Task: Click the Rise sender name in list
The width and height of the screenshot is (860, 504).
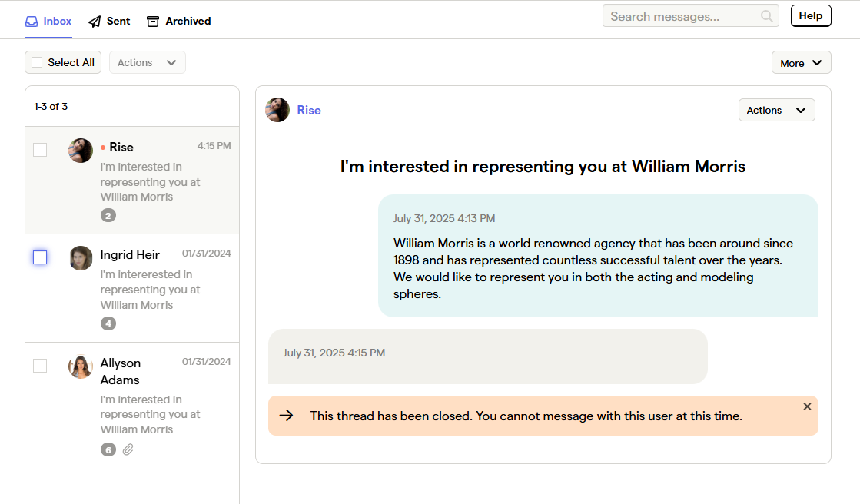Action: 121,147
